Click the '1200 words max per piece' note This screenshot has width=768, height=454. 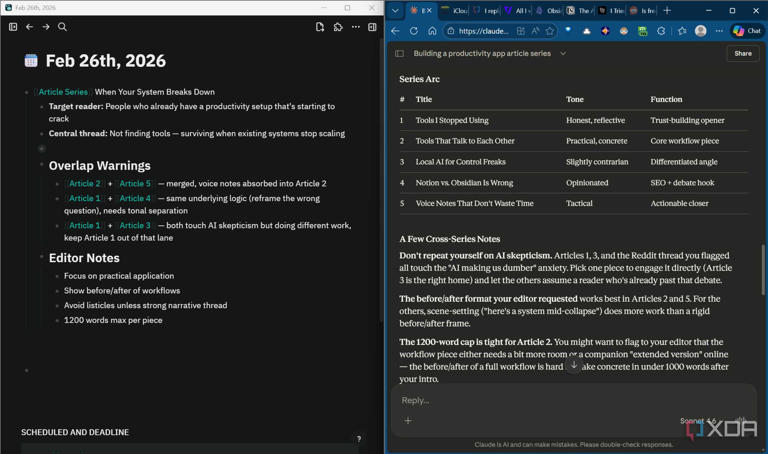pyautogui.click(x=113, y=320)
